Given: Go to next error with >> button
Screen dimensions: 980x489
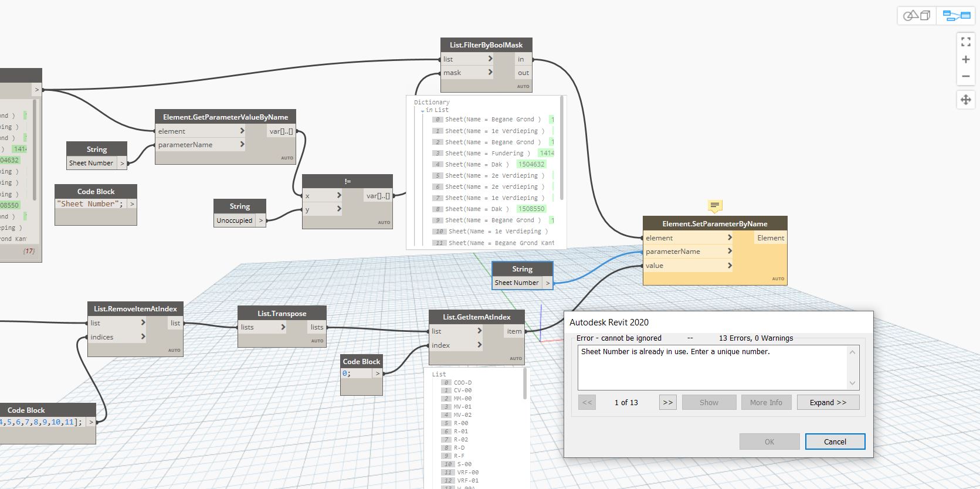Looking at the screenshot, I should (667, 402).
